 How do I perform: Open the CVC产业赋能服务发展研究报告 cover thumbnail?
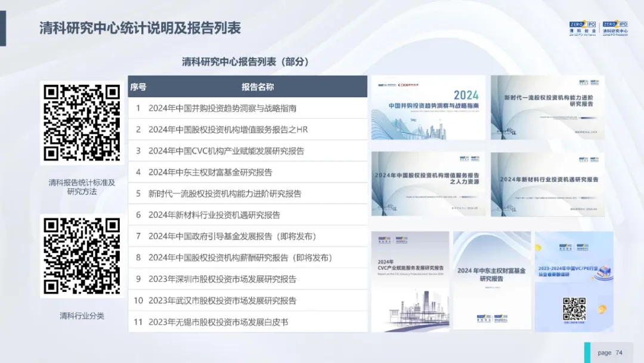[x=410, y=281]
